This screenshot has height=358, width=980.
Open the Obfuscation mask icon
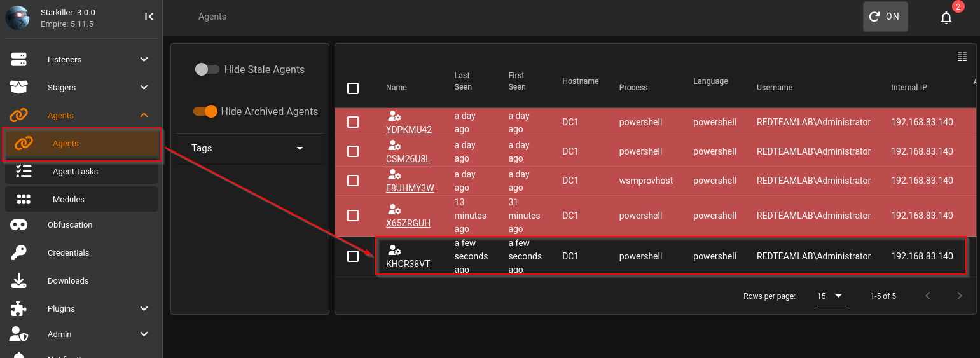19,224
